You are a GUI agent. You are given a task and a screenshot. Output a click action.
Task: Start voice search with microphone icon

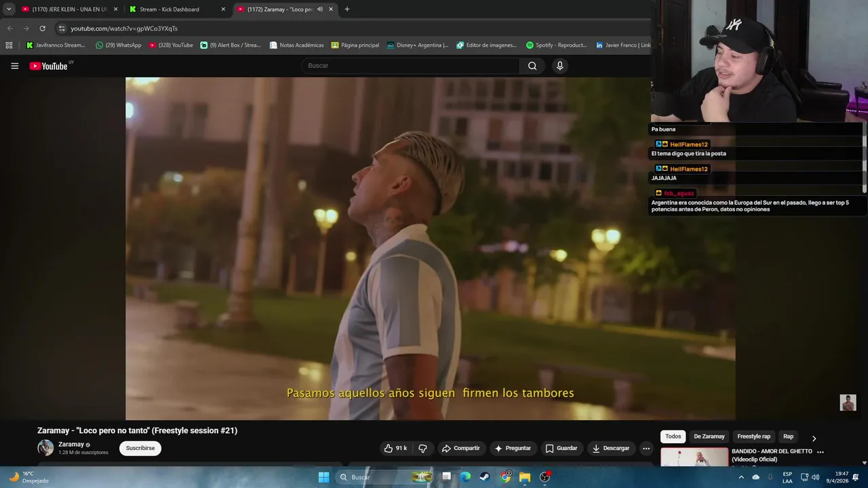[559, 66]
